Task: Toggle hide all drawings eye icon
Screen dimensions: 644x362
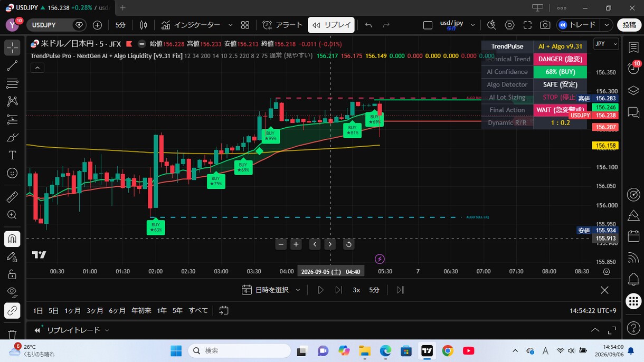Action: 12,292
